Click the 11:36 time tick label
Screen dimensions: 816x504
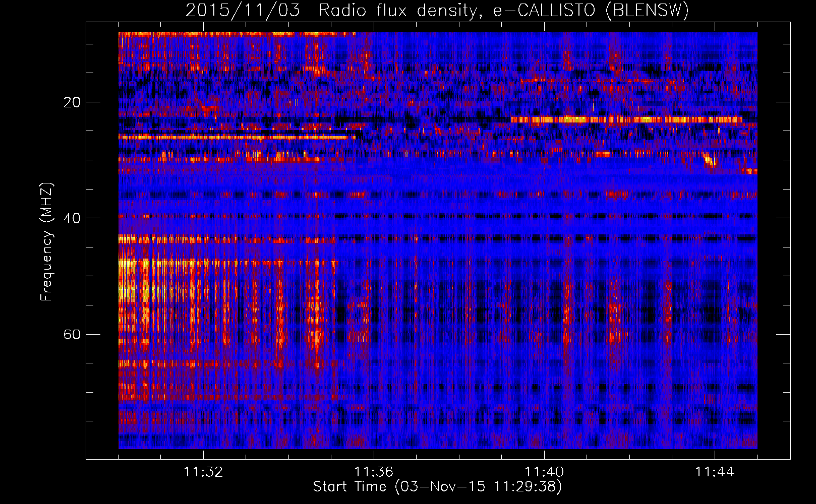pyautogui.click(x=374, y=472)
